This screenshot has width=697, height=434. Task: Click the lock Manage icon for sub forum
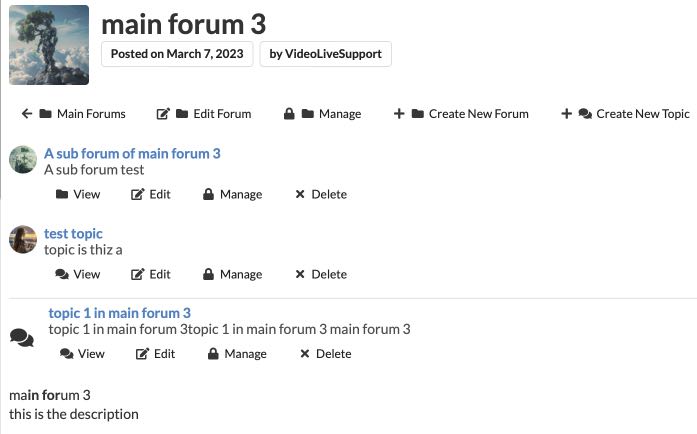(209, 194)
